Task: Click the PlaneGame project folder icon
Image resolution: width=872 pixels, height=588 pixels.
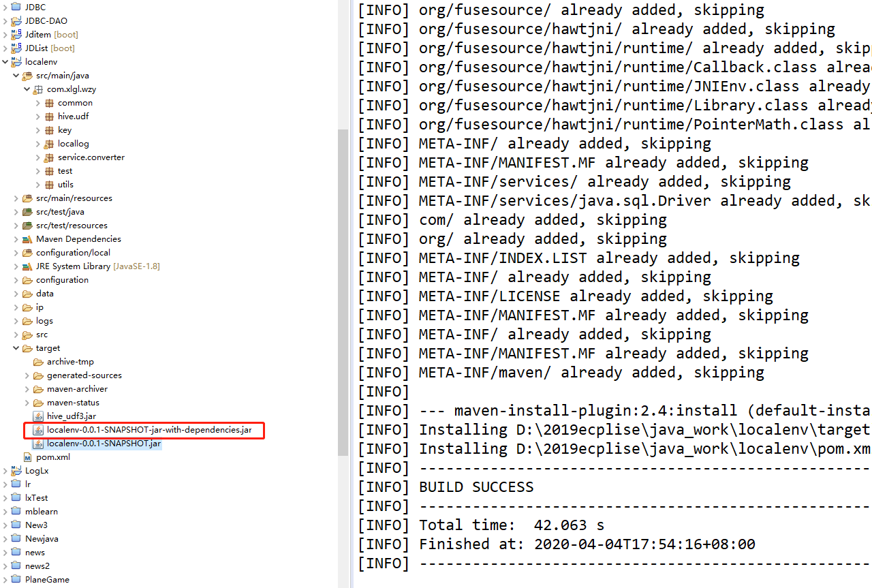Action: click(16, 579)
